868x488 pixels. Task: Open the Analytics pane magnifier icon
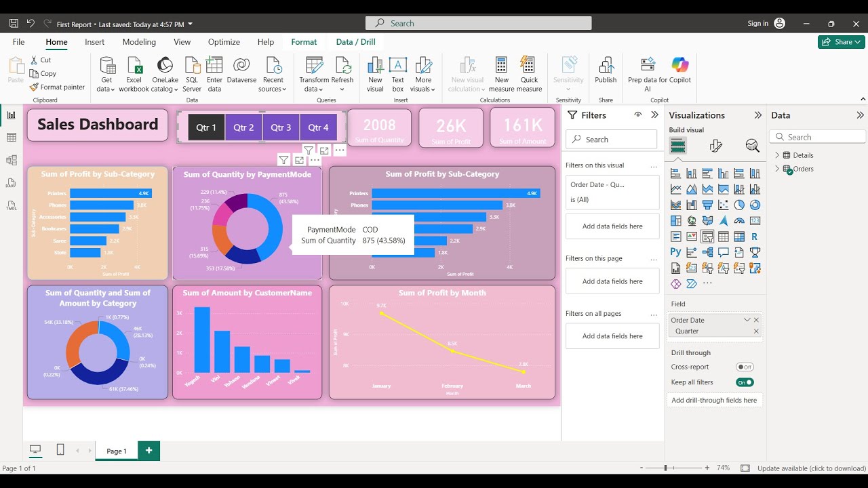[752, 146]
